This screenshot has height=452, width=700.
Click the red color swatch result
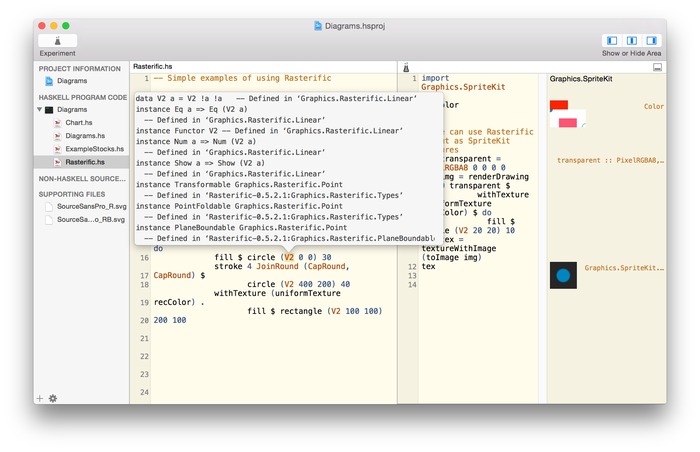558,105
